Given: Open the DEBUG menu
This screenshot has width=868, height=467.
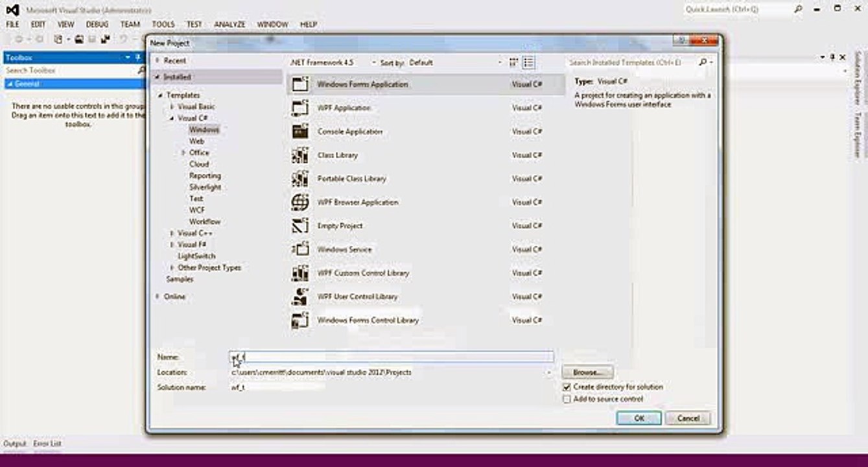Looking at the screenshot, I should coord(97,24).
